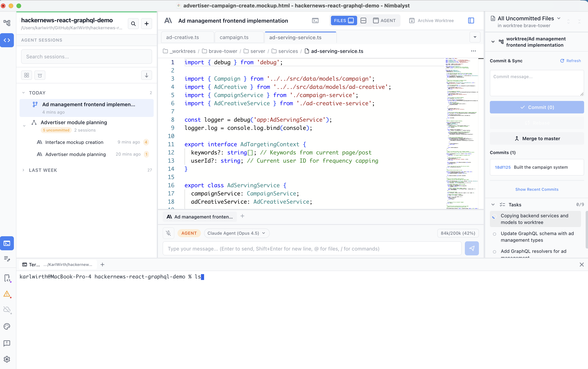Toggle the AGENT mode pill
Image resolution: width=588 pixels, height=369 pixels.
tap(189, 233)
